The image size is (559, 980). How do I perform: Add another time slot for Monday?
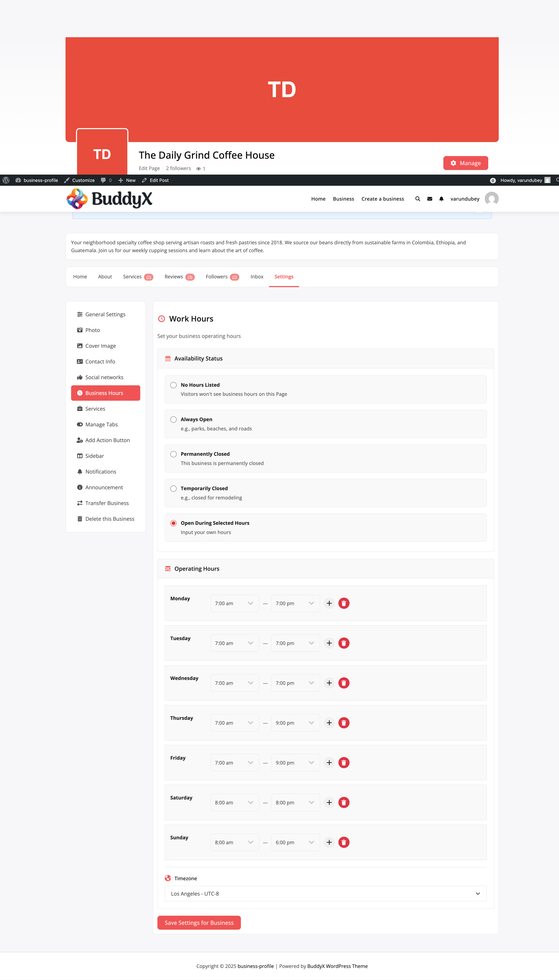(x=329, y=603)
